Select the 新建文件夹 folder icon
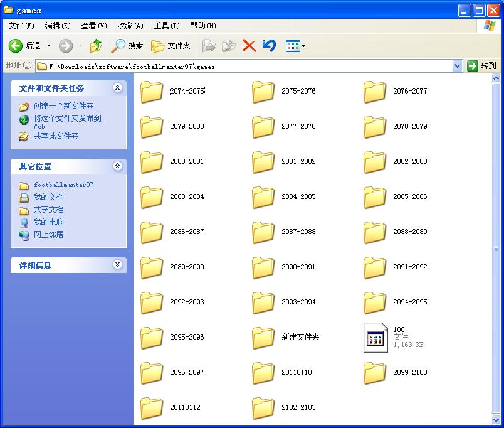The width and height of the screenshot is (504, 428). (x=263, y=338)
